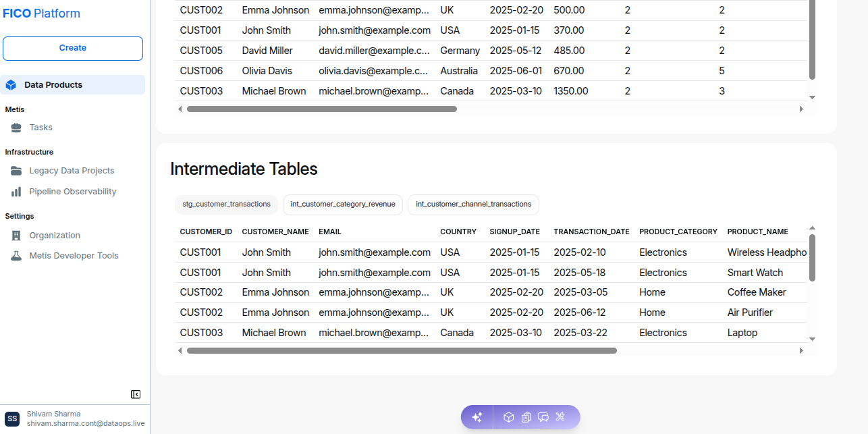Screen dimensions: 868x434
Task: Click the upper table horizontal scrollbar thumb
Action: click(322, 109)
